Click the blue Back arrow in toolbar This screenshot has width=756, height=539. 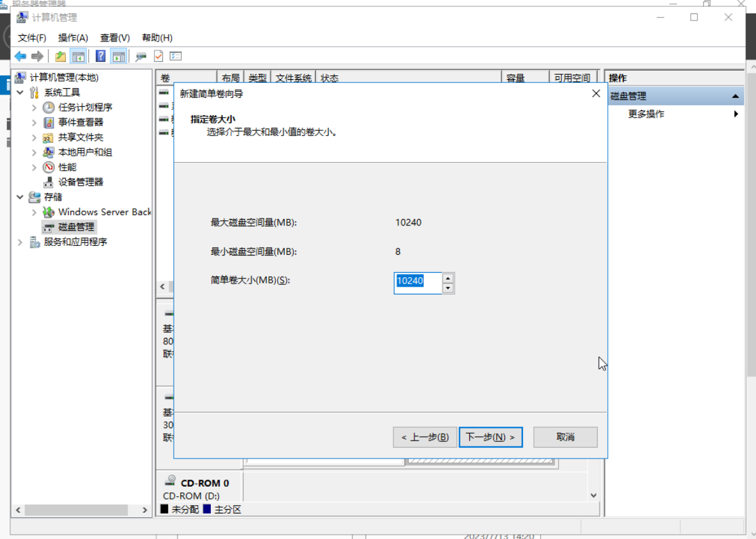tap(20, 56)
